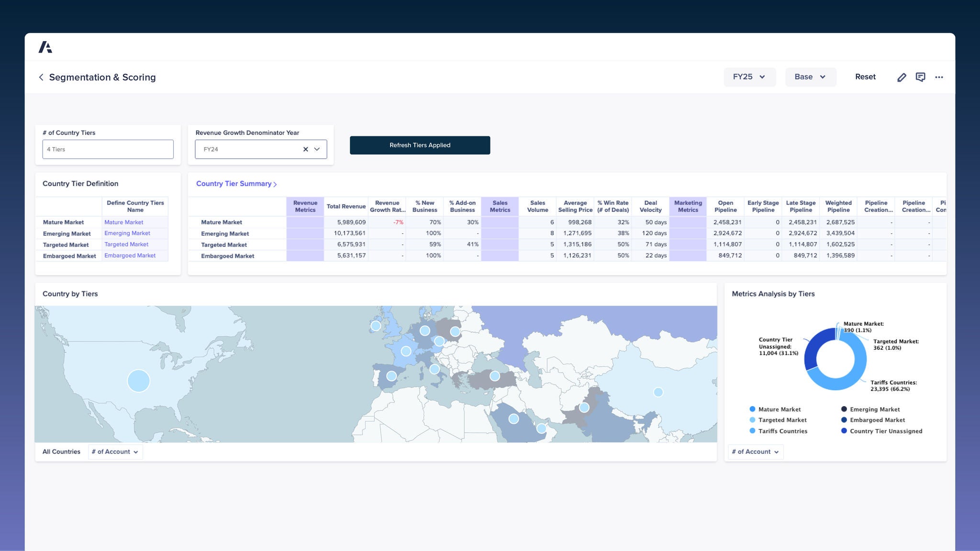Click the Anaplan logo icon

pyautogui.click(x=45, y=47)
